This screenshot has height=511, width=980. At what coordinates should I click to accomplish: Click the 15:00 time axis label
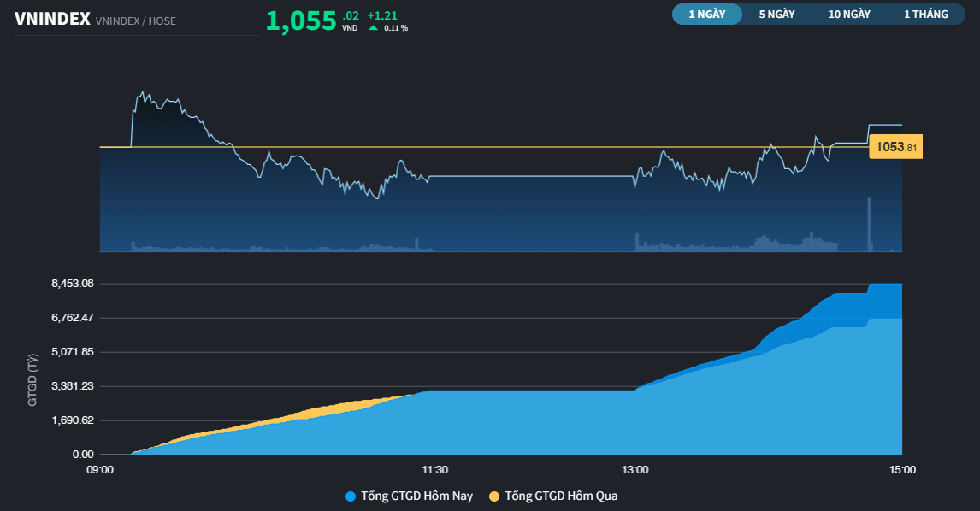(x=903, y=469)
